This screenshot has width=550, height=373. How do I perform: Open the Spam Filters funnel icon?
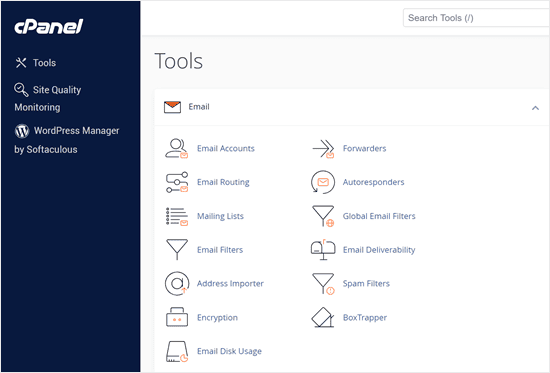coord(323,284)
